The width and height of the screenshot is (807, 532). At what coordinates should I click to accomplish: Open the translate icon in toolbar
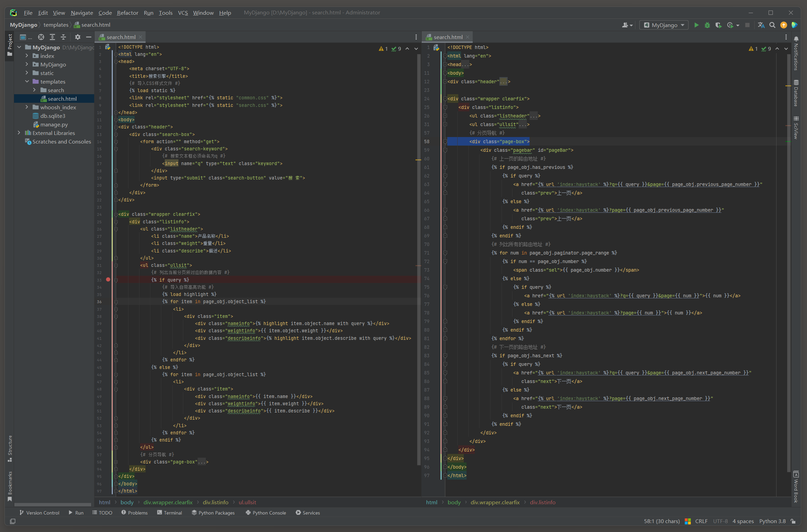coord(761,25)
